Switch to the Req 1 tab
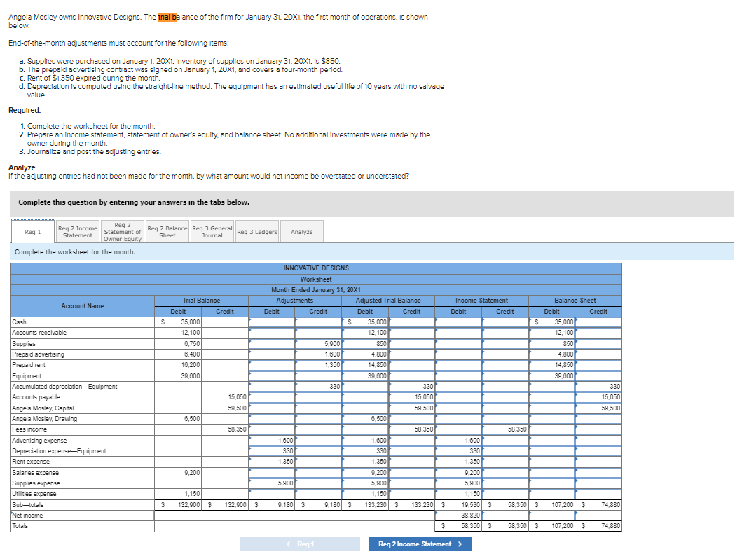Screen dimensions: 756x559 coord(33,232)
